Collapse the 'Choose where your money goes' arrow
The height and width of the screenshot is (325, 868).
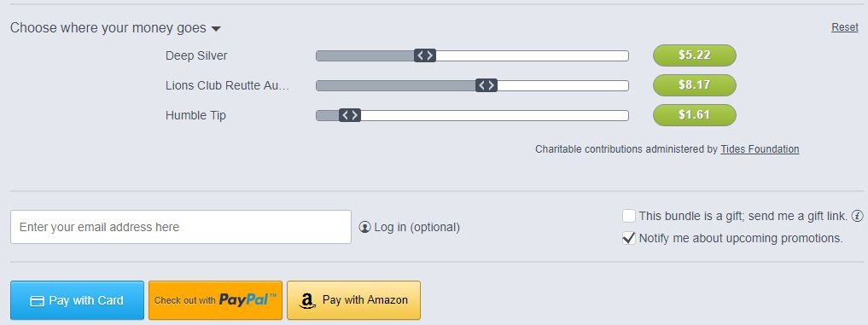pos(216,28)
